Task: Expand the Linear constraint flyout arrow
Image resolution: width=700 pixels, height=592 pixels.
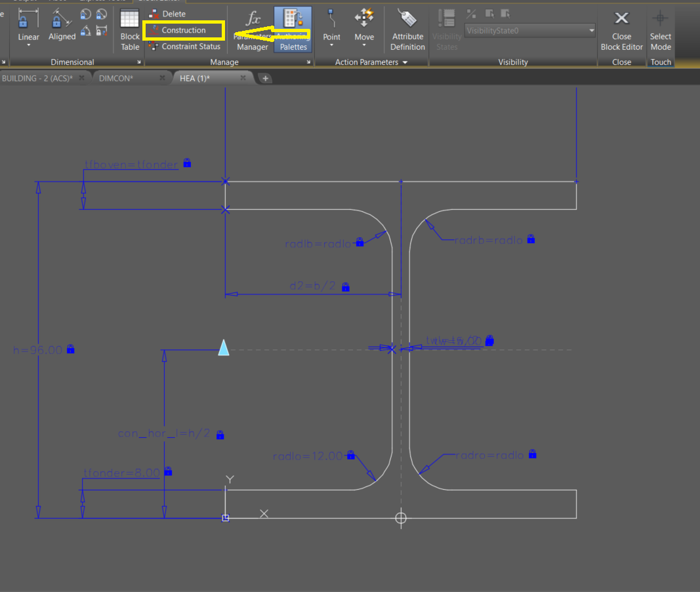Action: coord(28,45)
